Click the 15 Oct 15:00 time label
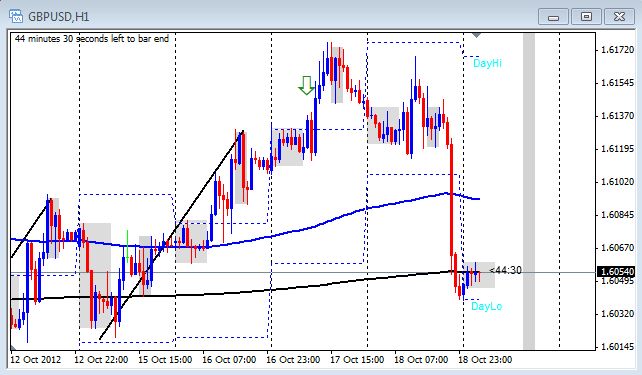 165,360
